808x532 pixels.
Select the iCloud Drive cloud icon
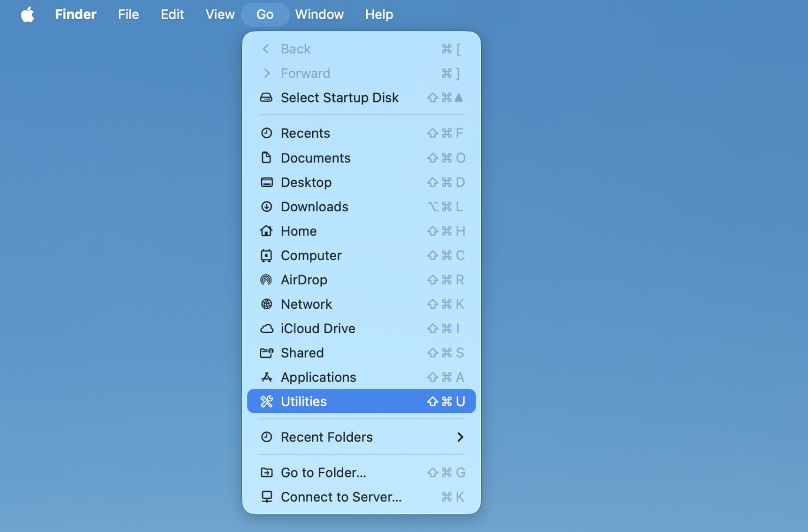tap(266, 328)
